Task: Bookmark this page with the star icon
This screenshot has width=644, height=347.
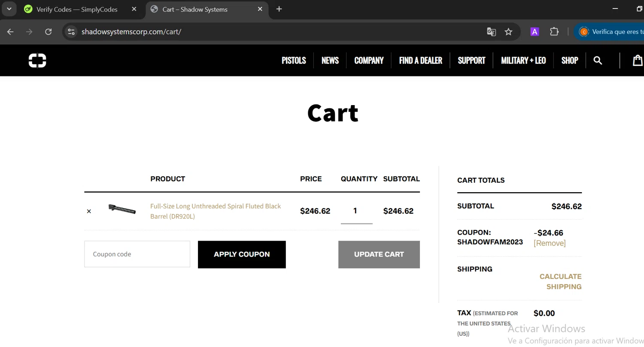Action: point(508,32)
